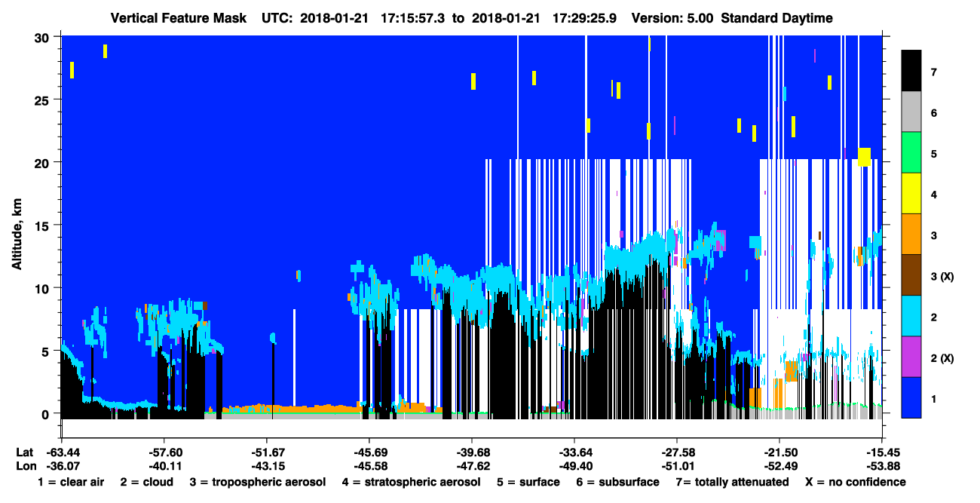980x503 pixels.
Task: Click legend text '6 = subsurface'
Action: (616, 482)
